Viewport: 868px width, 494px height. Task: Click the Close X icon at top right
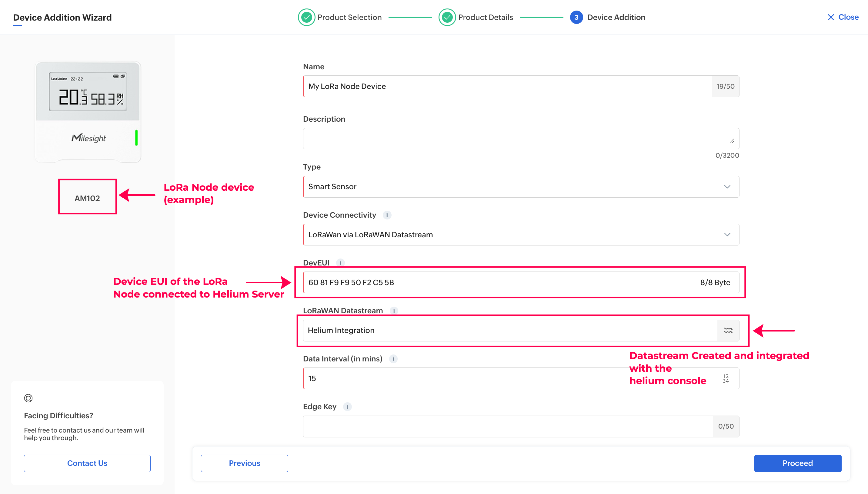click(x=831, y=17)
